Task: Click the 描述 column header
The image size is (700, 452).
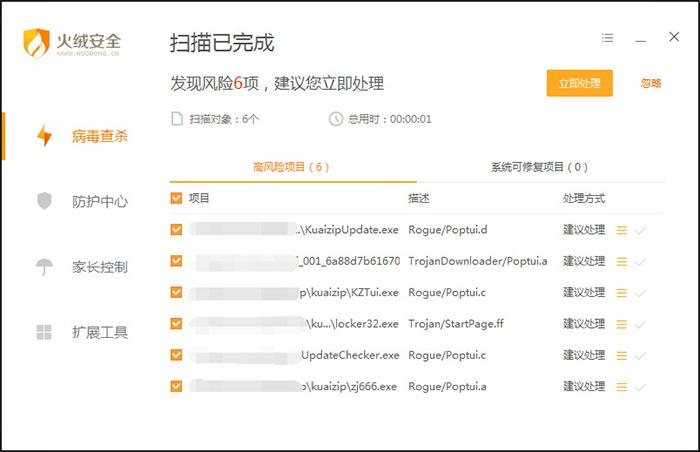Action: pyautogui.click(x=419, y=198)
